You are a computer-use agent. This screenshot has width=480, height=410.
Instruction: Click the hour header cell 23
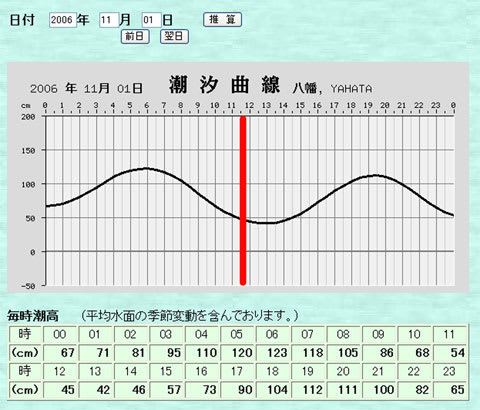tap(450, 371)
